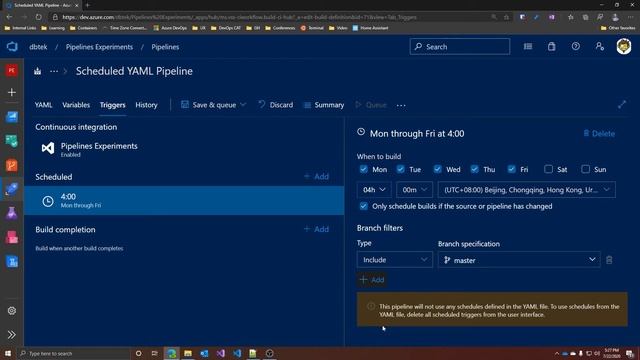The width and height of the screenshot is (640, 360).
Task: Open Windows Start menu
Action: click(x=8, y=353)
